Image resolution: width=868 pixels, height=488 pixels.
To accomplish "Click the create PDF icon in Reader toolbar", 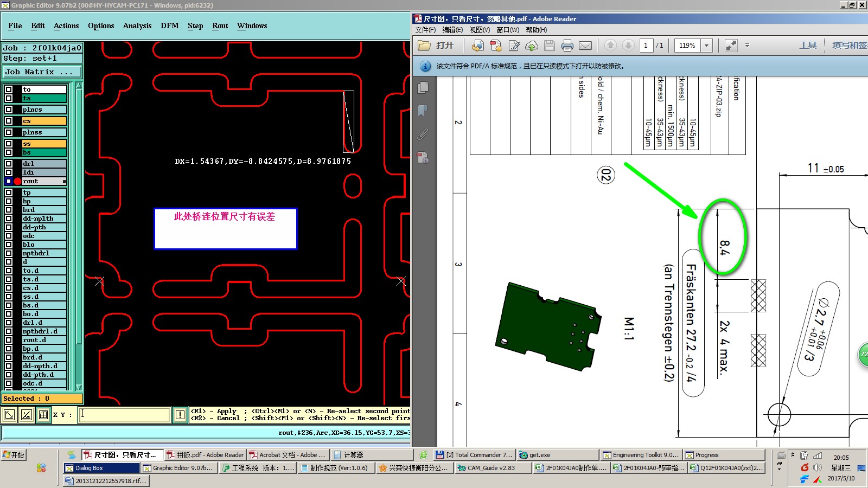I will (496, 46).
